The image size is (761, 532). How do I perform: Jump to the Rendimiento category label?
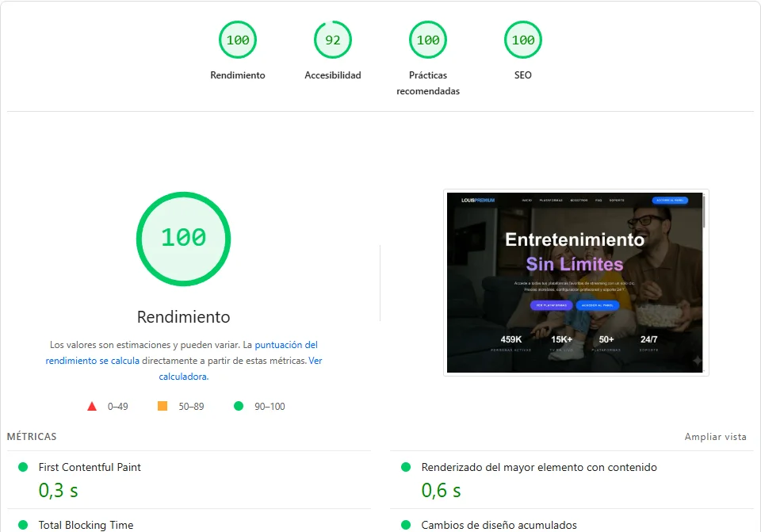pos(238,75)
